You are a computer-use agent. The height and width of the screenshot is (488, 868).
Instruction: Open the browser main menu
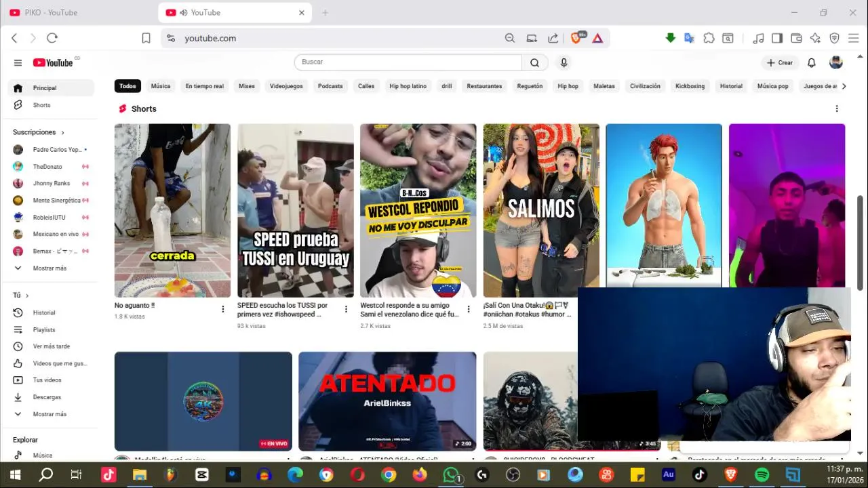[854, 38]
